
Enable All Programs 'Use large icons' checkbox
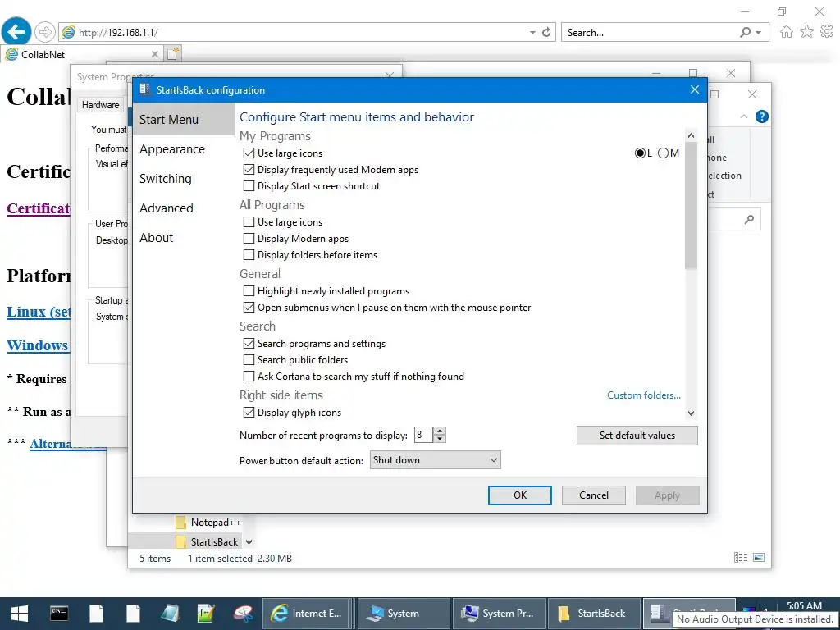pos(249,221)
